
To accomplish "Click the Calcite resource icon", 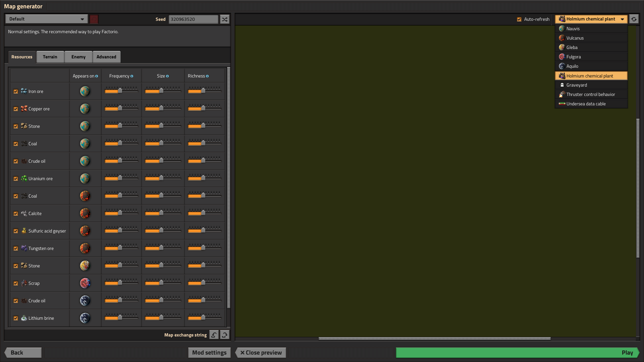I will coord(24,213).
